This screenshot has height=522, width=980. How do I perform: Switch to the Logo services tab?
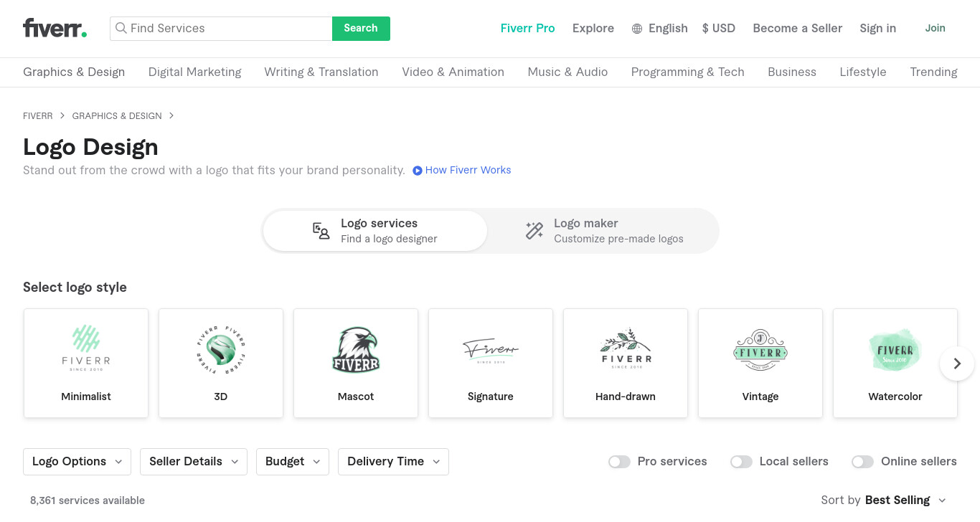pyautogui.click(x=375, y=231)
